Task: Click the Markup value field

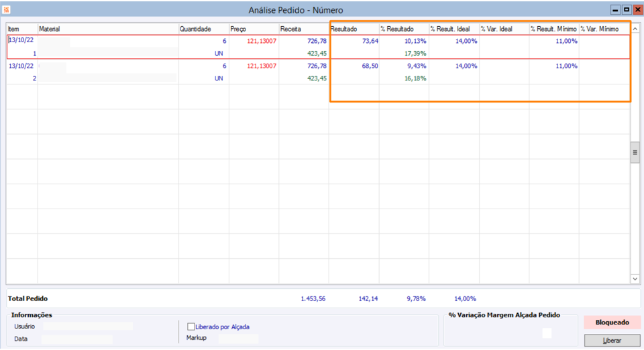Action: (x=238, y=339)
